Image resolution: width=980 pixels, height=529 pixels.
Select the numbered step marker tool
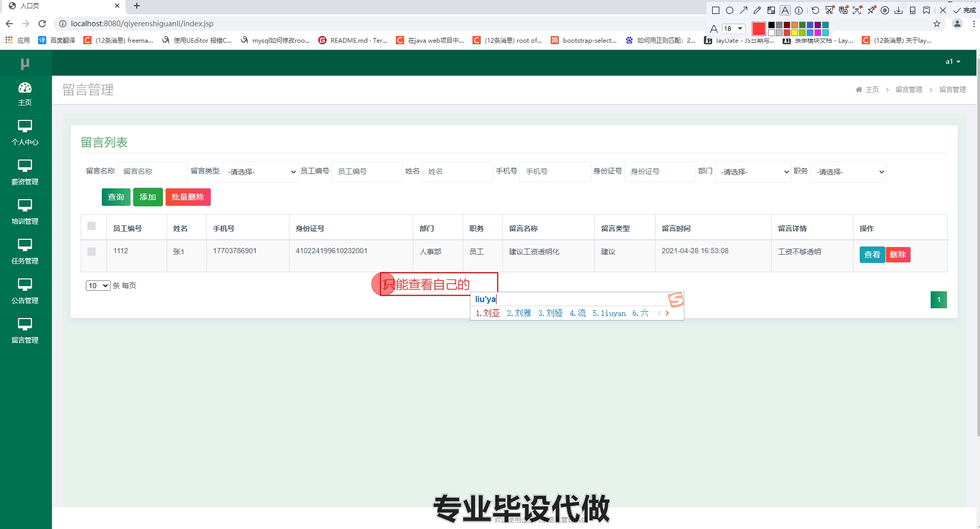click(799, 10)
